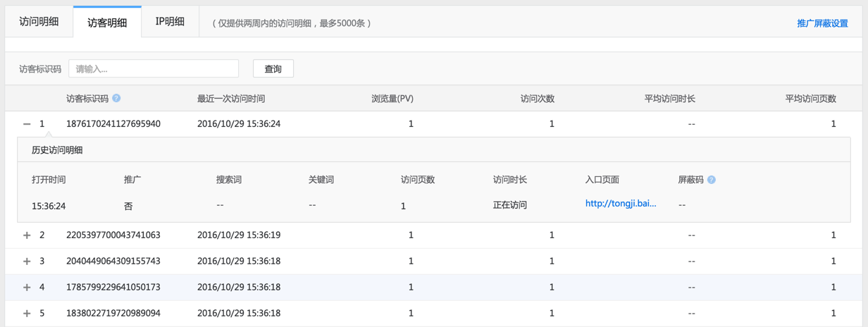Image resolution: width=868 pixels, height=327 pixels.
Task: Click help icon next to 屏蔽码 column
Action: point(712,180)
